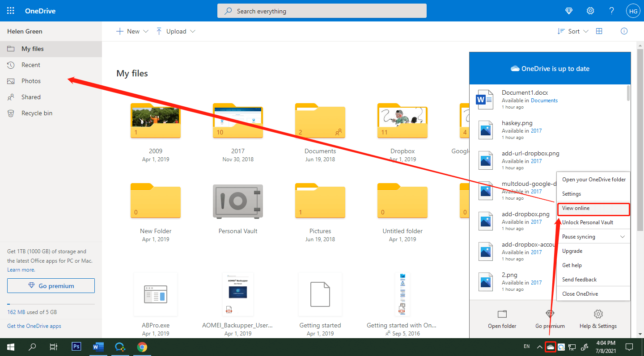
Task: Open the Microsoft app launcher grid
Action: pyautogui.click(x=11, y=11)
